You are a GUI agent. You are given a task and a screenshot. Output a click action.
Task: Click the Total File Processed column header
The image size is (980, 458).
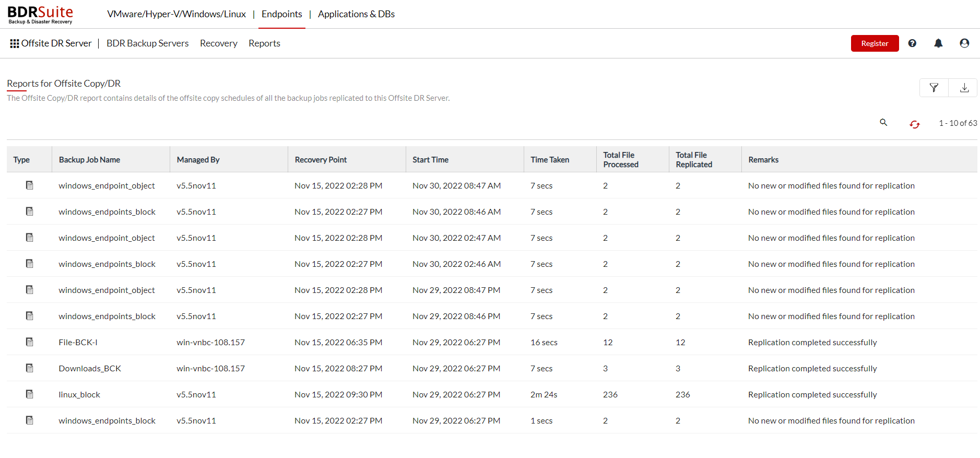(621, 160)
